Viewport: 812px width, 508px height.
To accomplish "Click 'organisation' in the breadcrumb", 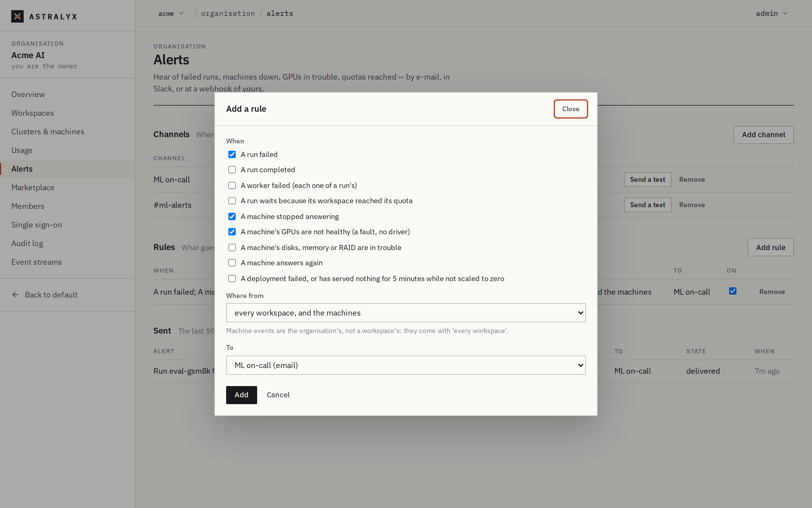I will click(228, 14).
